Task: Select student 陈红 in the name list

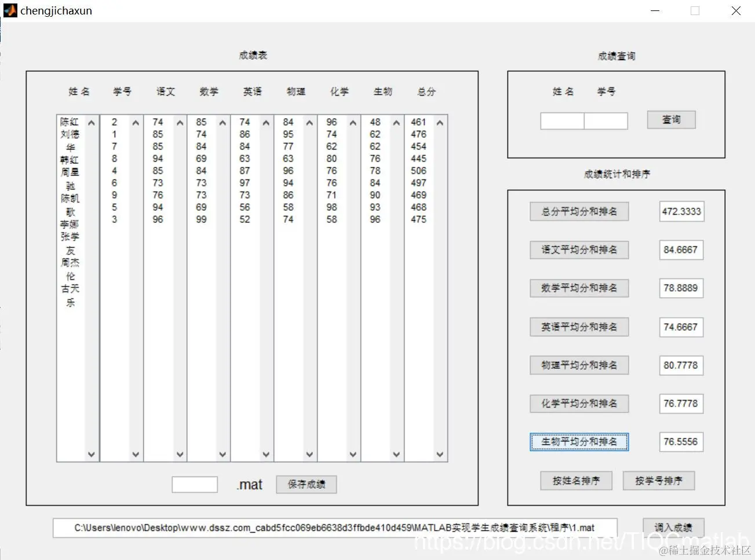Action: click(x=68, y=122)
